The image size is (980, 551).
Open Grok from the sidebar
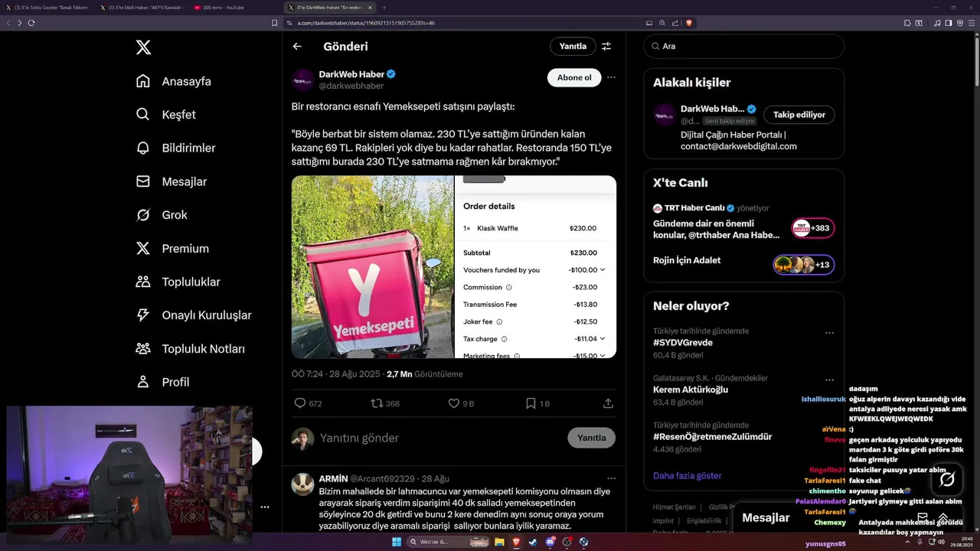pyautogui.click(x=162, y=215)
